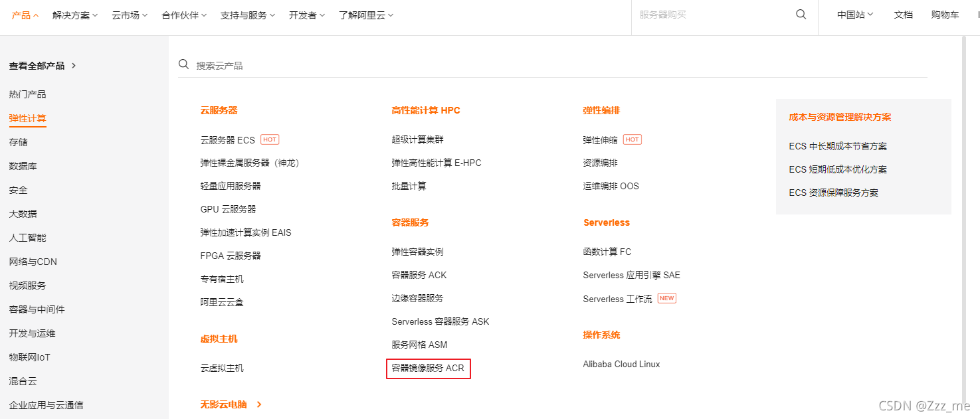The image size is (980, 419).
Task: Open ECS 短期低成本优化方案 link
Action: 838,169
